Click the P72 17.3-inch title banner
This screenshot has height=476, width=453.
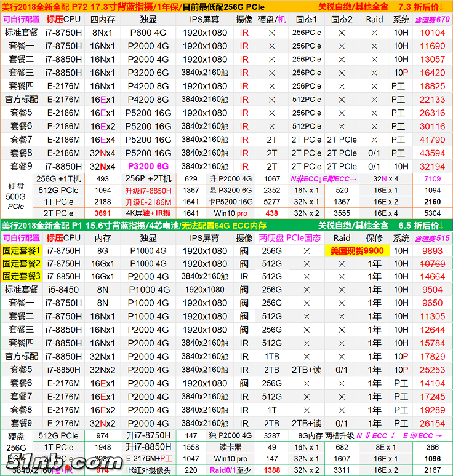pos(154,6)
